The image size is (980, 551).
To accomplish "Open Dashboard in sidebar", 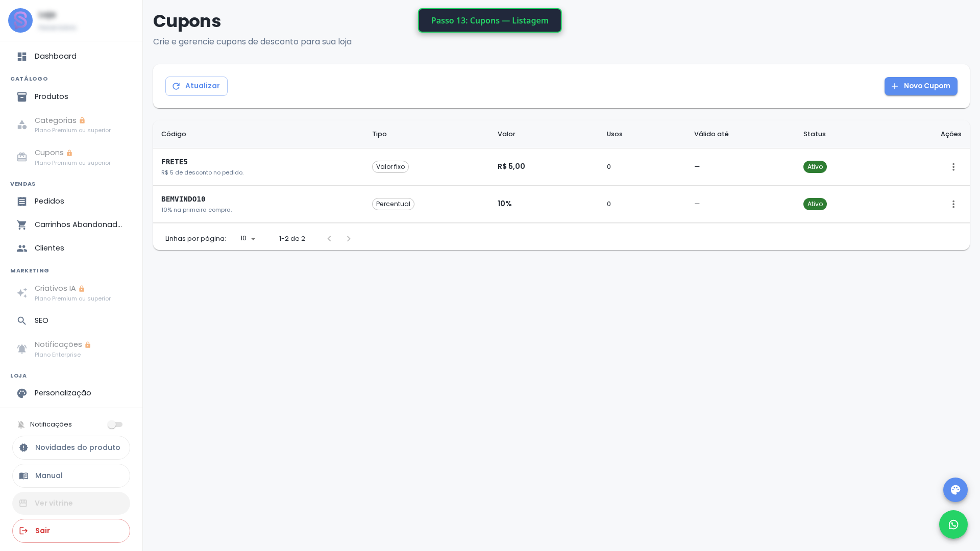I will (x=71, y=56).
